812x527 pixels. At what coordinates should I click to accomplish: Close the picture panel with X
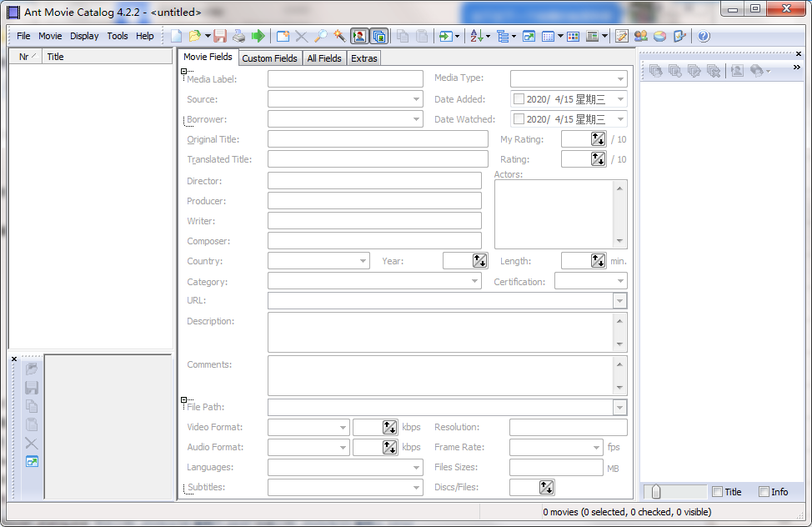click(14, 359)
